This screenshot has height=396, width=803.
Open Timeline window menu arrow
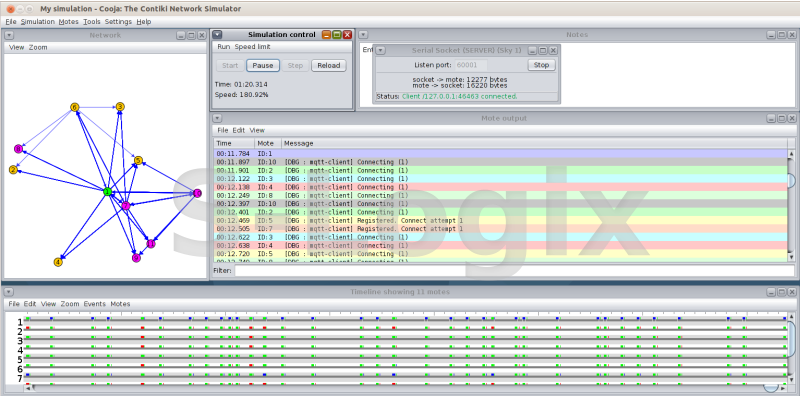pos(9,291)
